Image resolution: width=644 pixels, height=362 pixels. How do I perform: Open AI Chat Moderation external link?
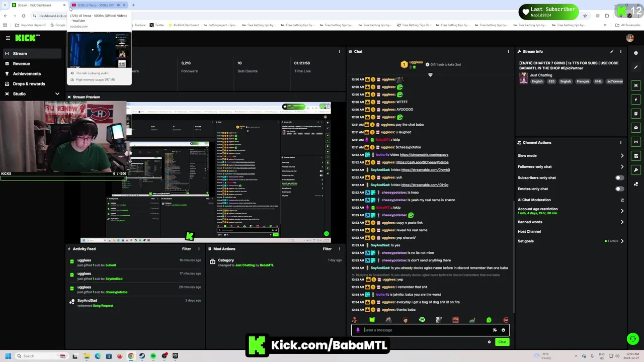click(x=622, y=200)
